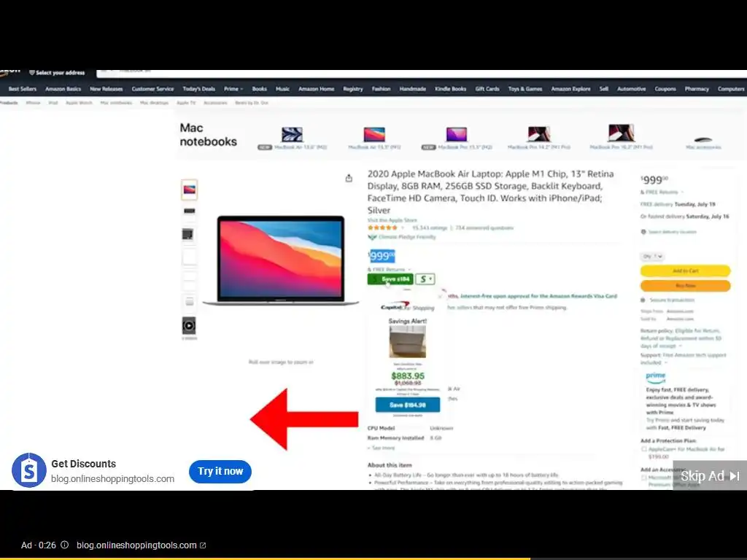Open Music in the nav bar
This screenshot has height=560, width=747.
coord(282,89)
